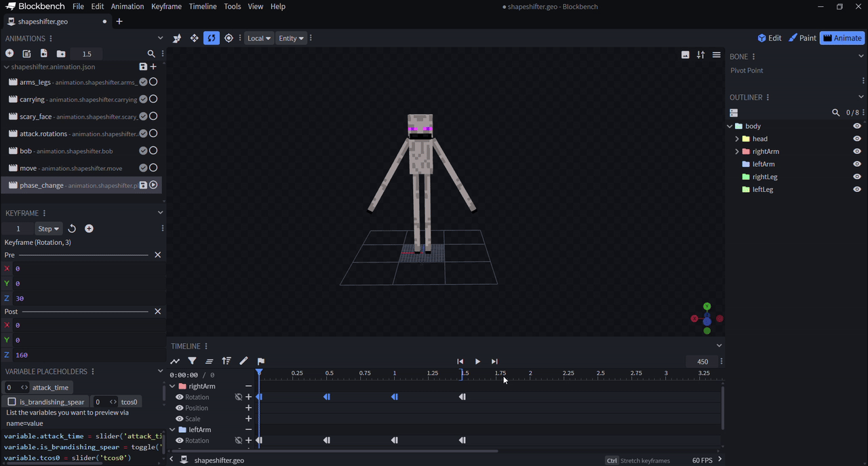Toggle the rightArm Rotation channel eye icon
Image resolution: width=868 pixels, height=466 pixels.
[x=179, y=397]
